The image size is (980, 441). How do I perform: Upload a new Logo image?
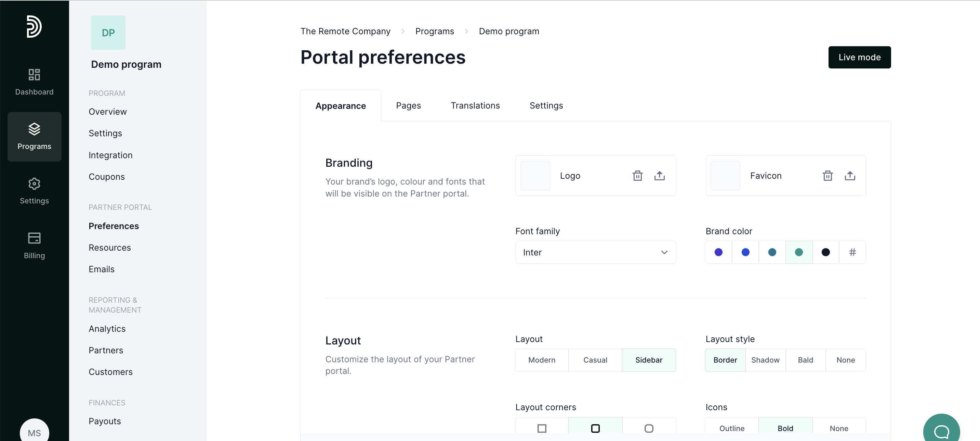click(659, 176)
